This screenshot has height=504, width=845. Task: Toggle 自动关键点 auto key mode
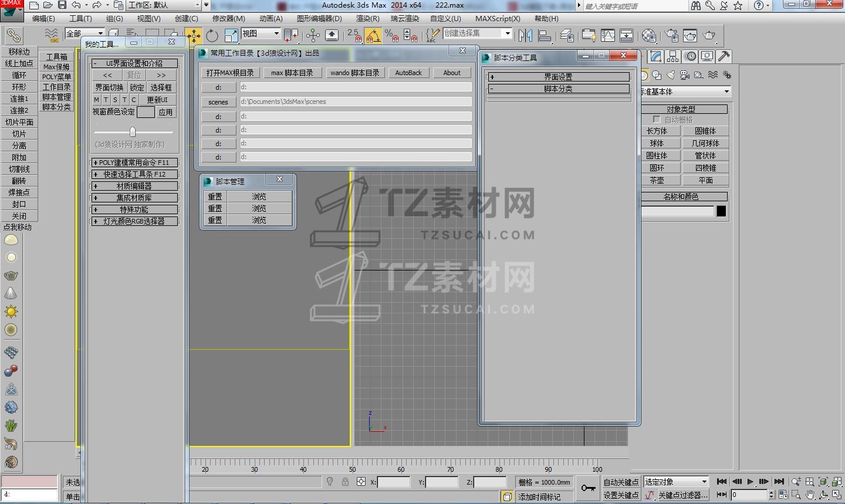tap(620, 482)
